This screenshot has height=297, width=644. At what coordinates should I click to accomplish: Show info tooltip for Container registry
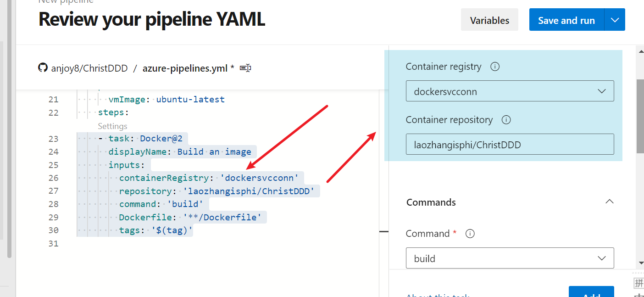click(495, 67)
